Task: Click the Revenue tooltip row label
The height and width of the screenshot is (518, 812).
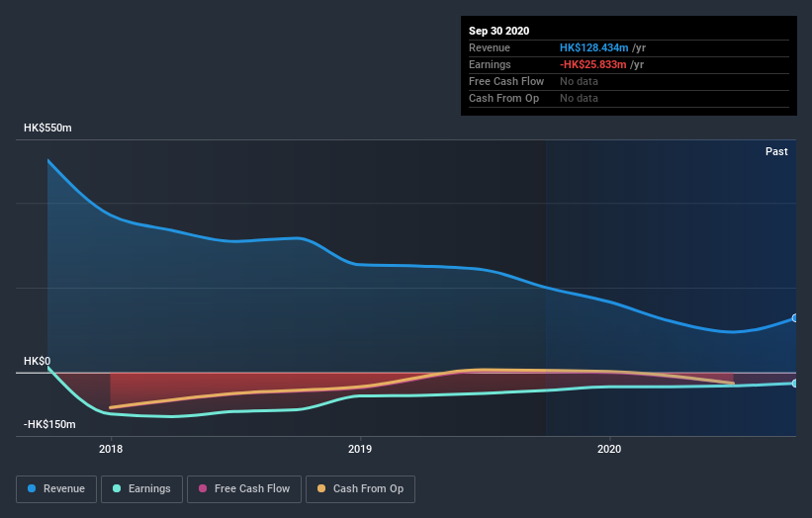Action: tap(490, 48)
